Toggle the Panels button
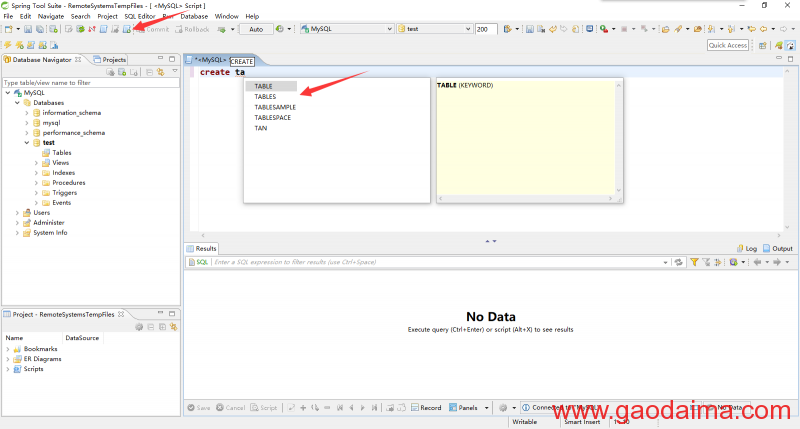Image resolution: width=800 pixels, height=429 pixels. pyautogui.click(x=463, y=408)
